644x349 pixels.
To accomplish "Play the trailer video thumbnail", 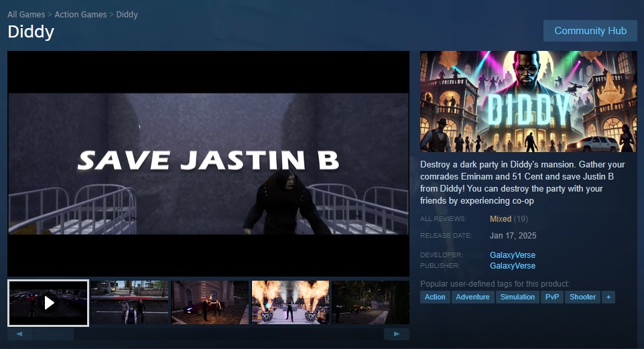I will (x=48, y=303).
